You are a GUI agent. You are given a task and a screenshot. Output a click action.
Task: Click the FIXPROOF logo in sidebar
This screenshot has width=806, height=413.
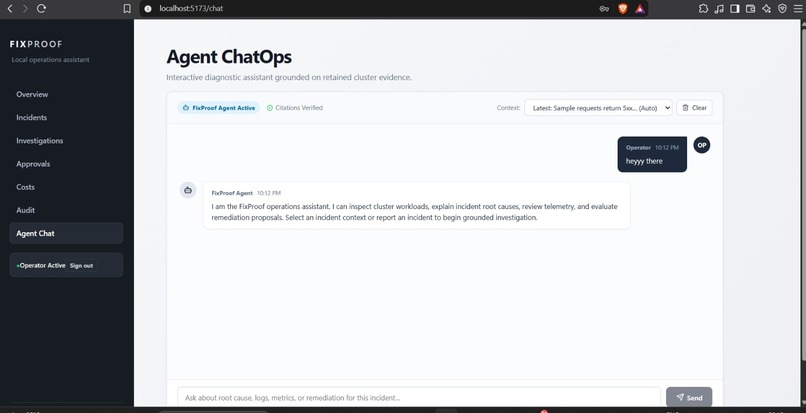pyautogui.click(x=36, y=44)
